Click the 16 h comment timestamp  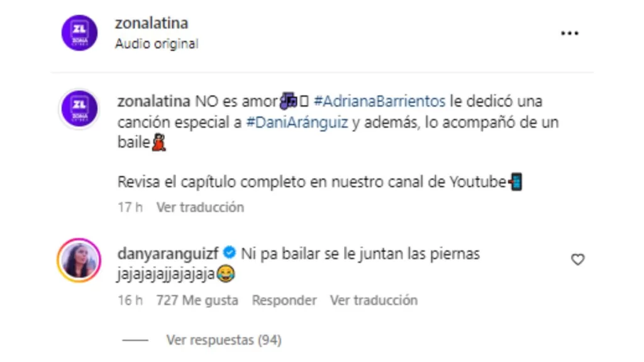tap(130, 300)
